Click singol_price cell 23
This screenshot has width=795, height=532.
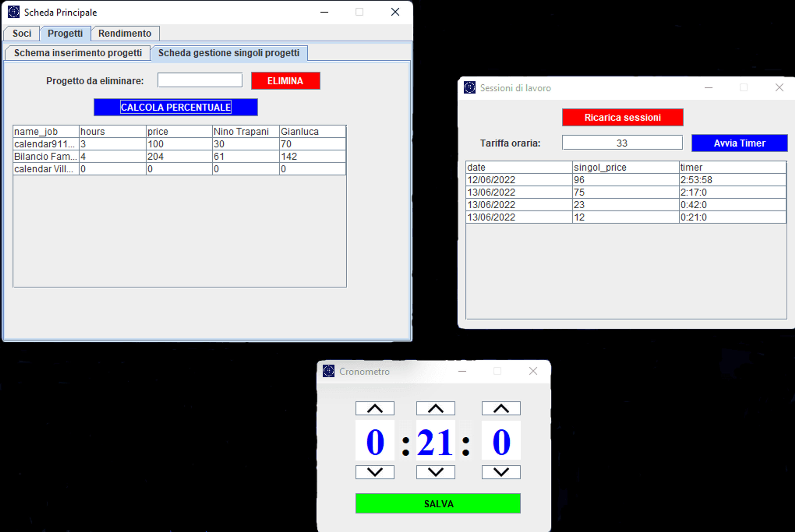tap(626, 205)
